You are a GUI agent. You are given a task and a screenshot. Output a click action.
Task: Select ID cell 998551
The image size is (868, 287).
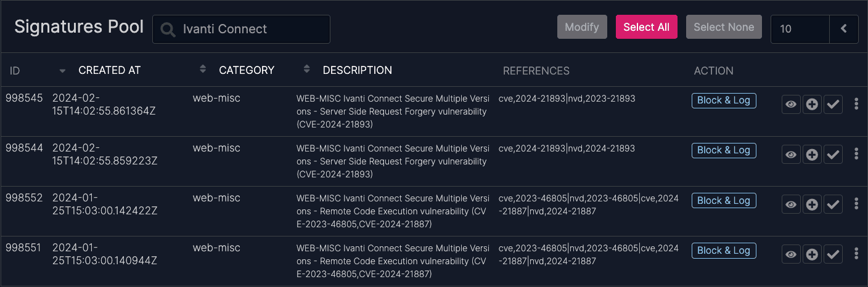[x=24, y=248]
